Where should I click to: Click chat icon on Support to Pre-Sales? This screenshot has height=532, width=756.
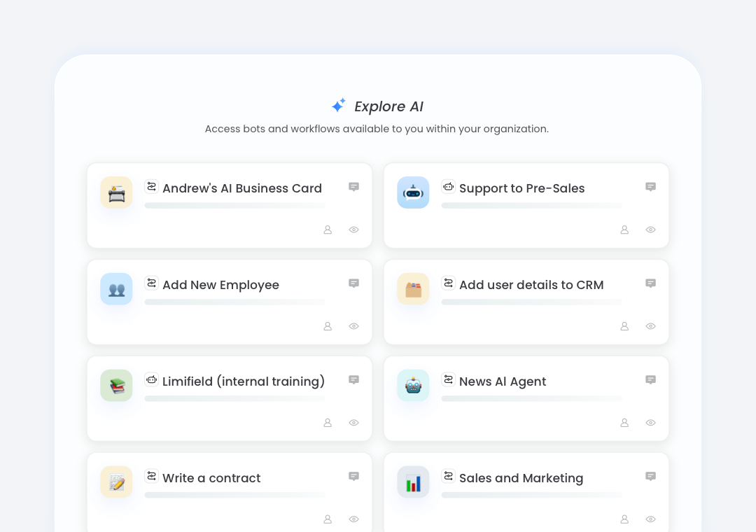650,187
